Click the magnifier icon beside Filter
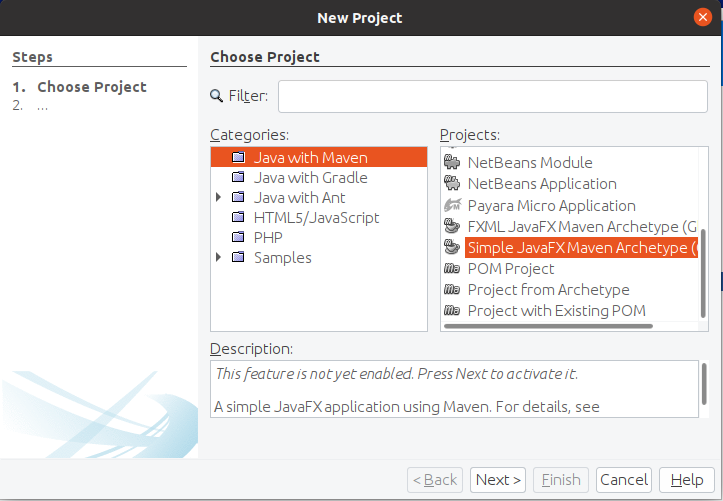This screenshot has height=501, width=723. pyautogui.click(x=217, y=96)
